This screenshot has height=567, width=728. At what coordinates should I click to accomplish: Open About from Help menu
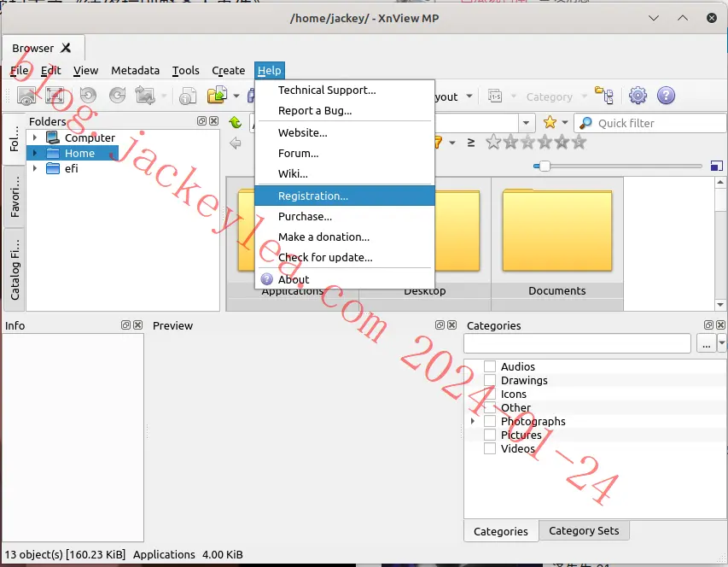(x=345, y=279)
